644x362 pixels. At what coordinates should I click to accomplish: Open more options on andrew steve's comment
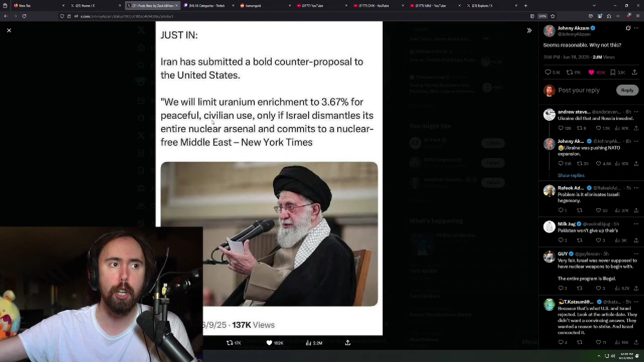pos(636,112)
